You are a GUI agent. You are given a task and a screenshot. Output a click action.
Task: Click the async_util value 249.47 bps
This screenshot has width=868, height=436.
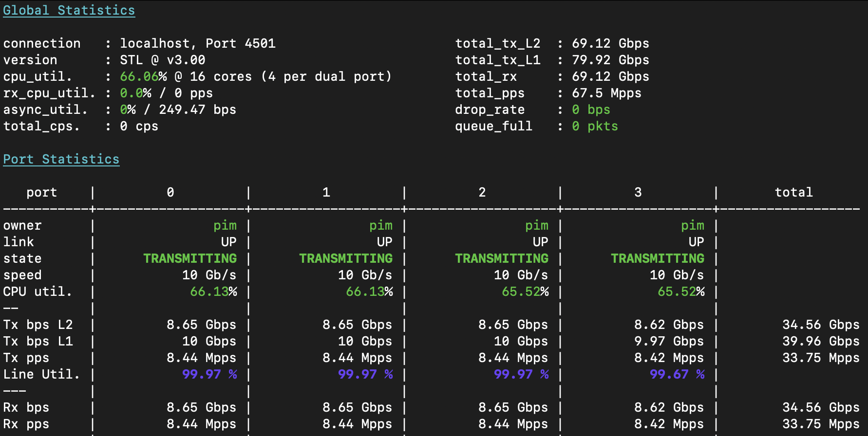tap(197, 109)
